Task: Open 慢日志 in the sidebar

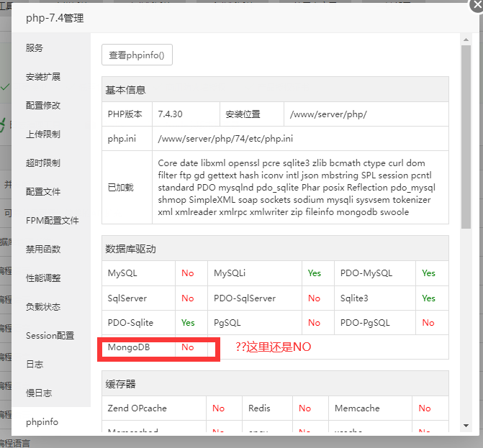Action: (39, 393)
